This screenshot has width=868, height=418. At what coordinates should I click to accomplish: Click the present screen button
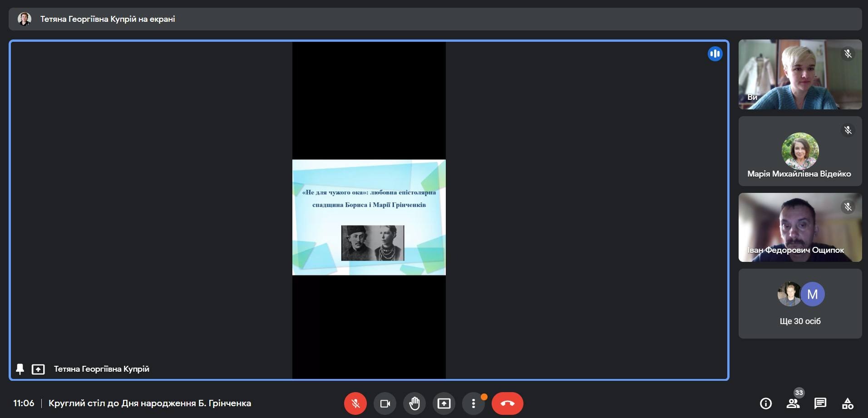pos(444,403)
